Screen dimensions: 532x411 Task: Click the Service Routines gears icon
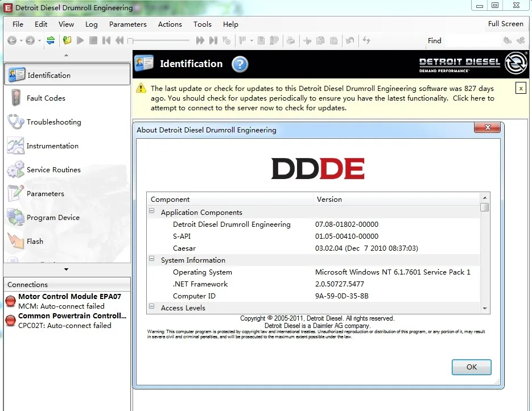click(x=15, y=170)
